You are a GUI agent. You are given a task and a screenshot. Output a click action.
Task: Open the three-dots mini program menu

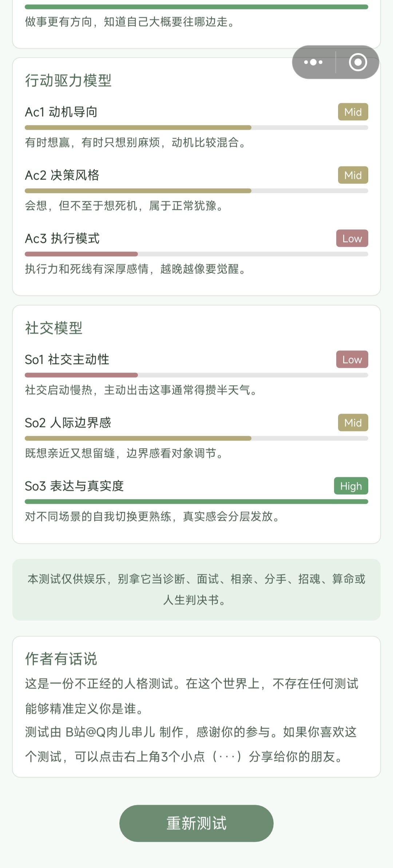[313, 62]
